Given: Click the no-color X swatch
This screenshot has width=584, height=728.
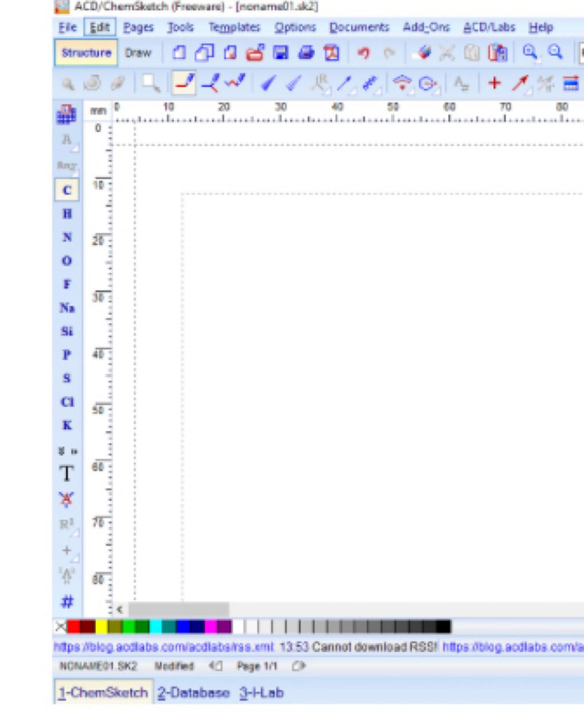Looking at the screenshot, I should tap(60, 627).
